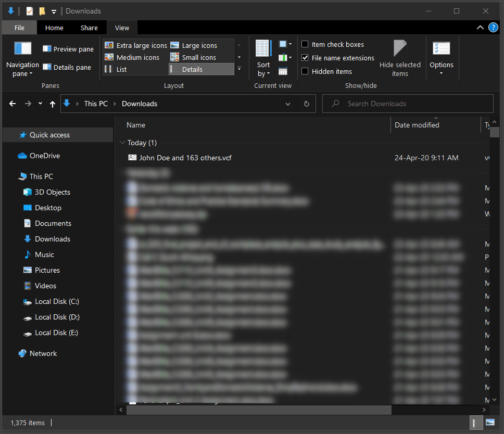Click the Up directory arrow
Image resolution: width=504 pixels, height=434 pixels.
click(53, 104)
